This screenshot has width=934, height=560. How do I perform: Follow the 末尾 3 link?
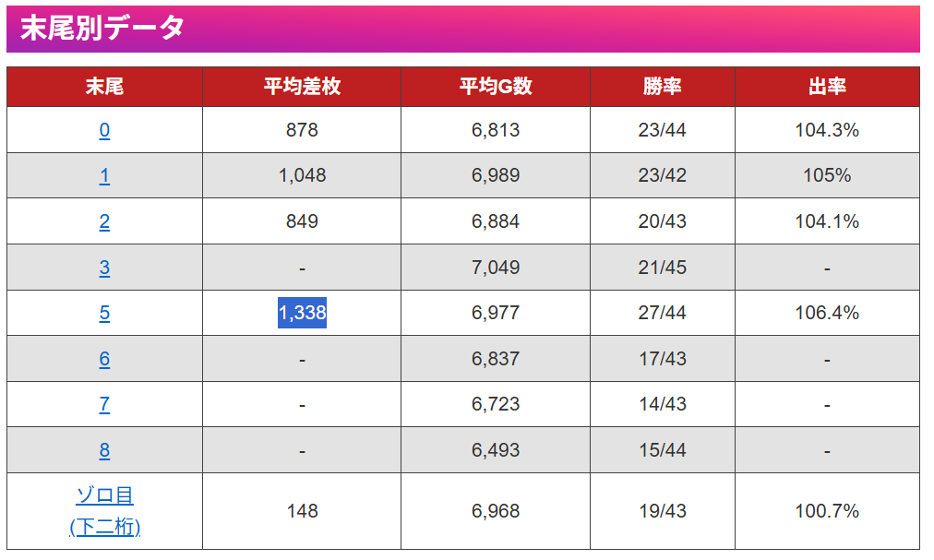click(104, 268)
